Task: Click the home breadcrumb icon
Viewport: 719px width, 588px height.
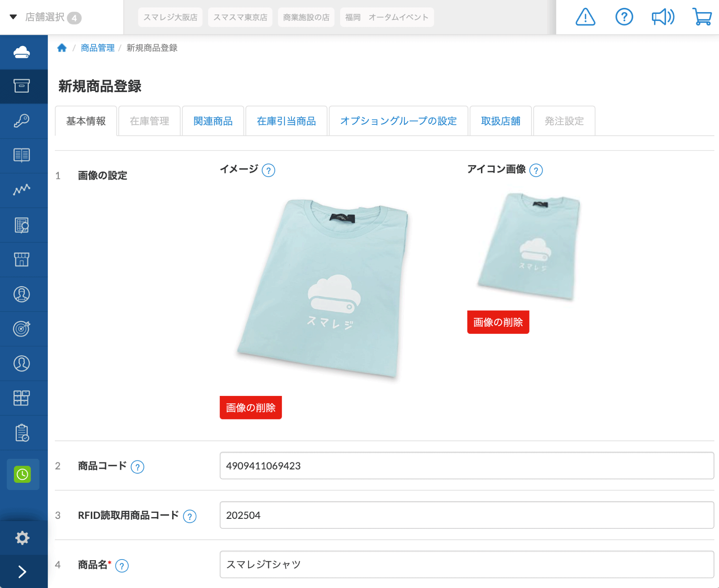Action: [x=62, y=48]
